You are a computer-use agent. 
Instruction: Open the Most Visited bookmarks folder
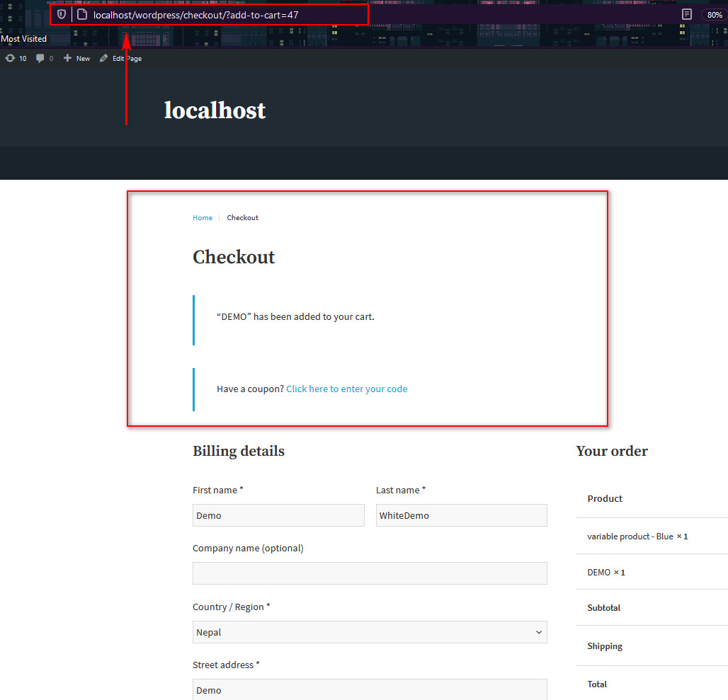click(23, 39)
